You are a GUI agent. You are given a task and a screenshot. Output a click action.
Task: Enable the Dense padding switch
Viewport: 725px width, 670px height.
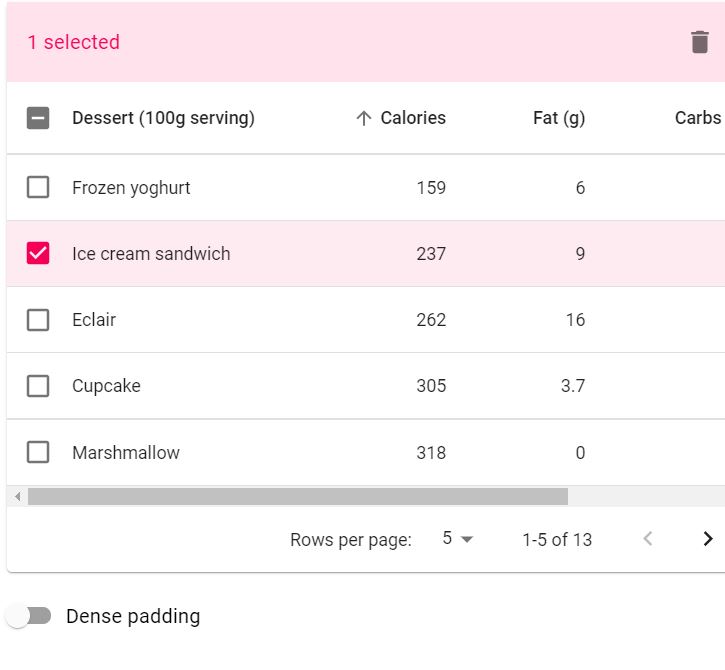click(28, 616)
